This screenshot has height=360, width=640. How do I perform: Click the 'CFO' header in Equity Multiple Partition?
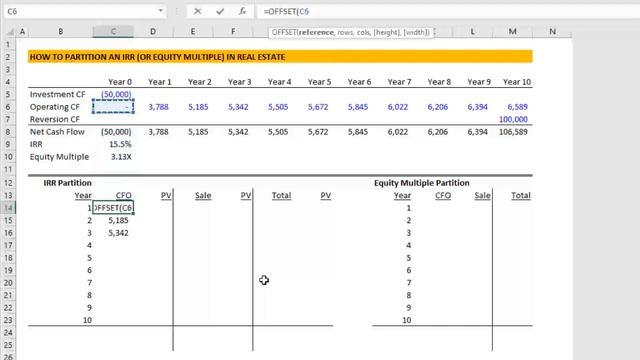point(443,196)
